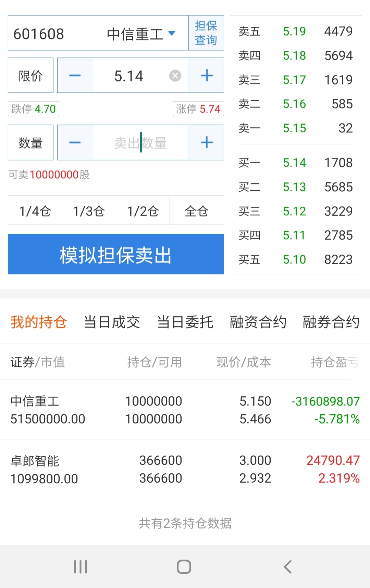Pick the 买五 quote at 5.10
Screen dimensions: 370x588
[296, 259]
